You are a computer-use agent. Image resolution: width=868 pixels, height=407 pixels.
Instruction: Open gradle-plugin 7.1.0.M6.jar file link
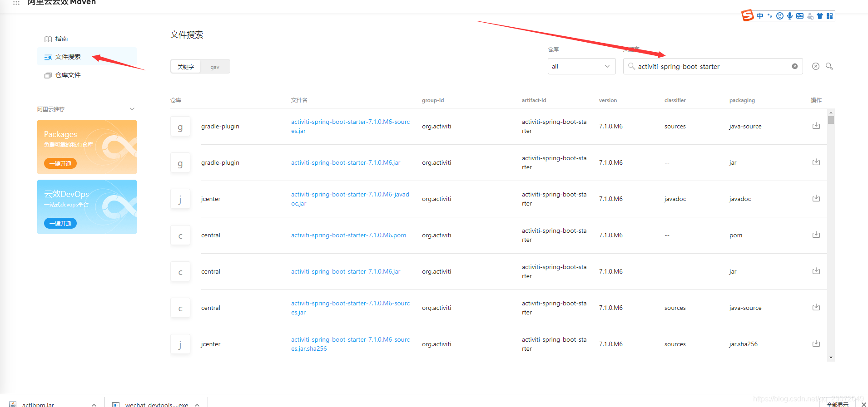(x=346, y=162)
